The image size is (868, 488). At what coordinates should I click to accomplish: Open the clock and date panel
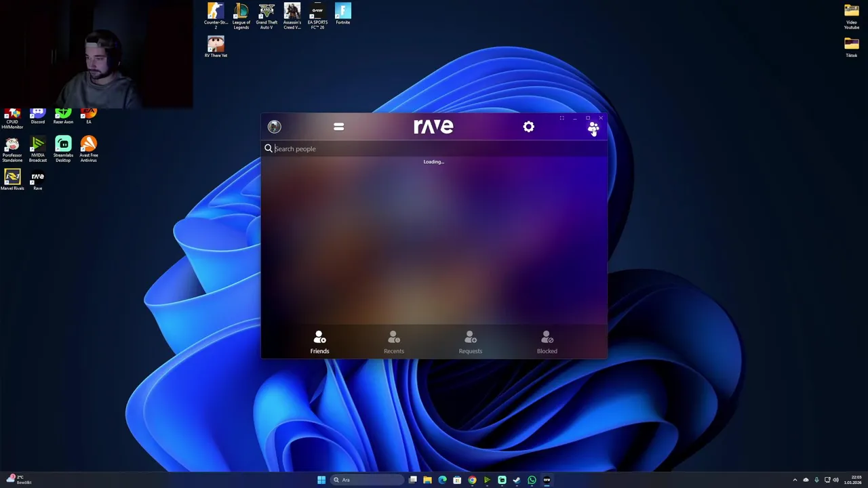[x=853, y=480]
